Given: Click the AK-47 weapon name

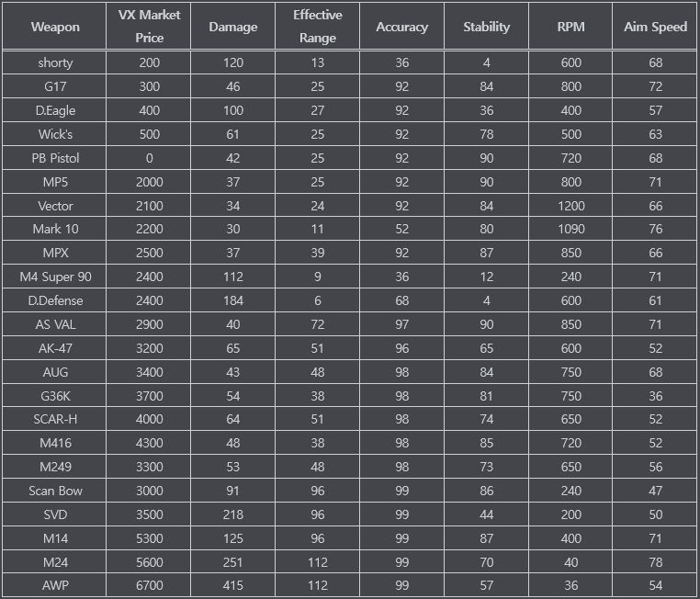Looking at the screenshot, I should (x=54, y=348).
